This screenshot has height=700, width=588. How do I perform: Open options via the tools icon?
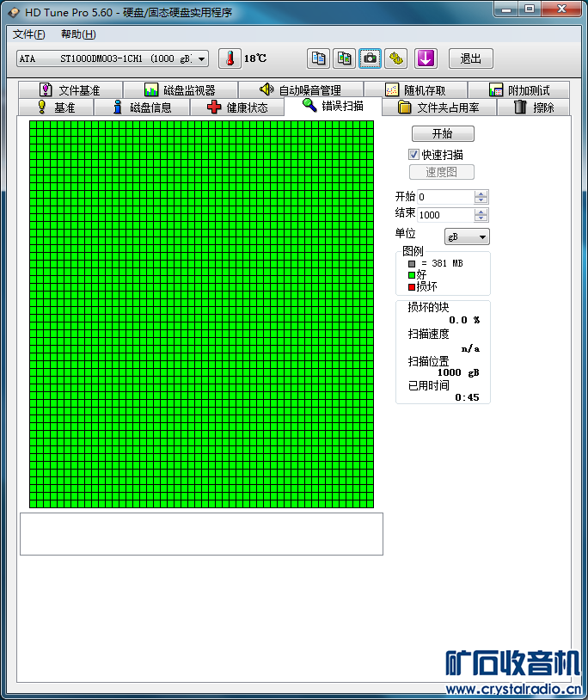click(x=395, y=58)
